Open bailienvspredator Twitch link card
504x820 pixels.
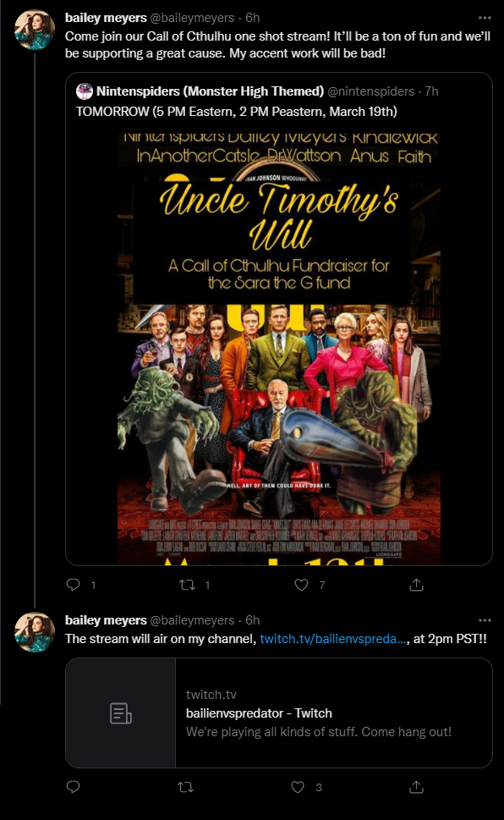[279, 713]
